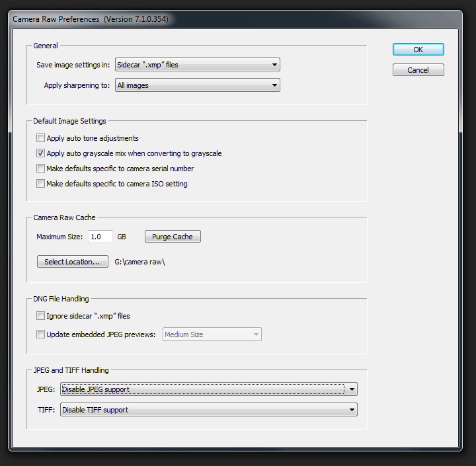476x466 pixels.
Task: Dismiss dialog using Cancel button
Action: [x=418, y=70]
